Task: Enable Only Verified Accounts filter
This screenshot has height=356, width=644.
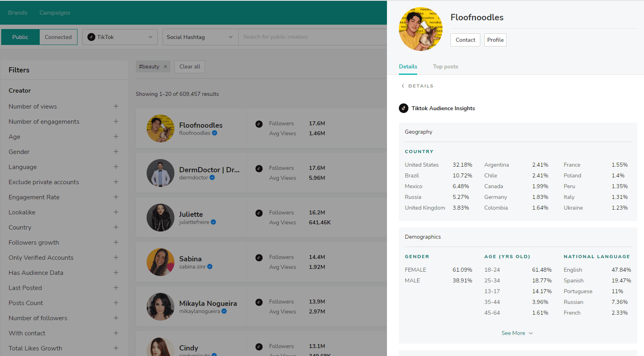Action: pos(116,257)
